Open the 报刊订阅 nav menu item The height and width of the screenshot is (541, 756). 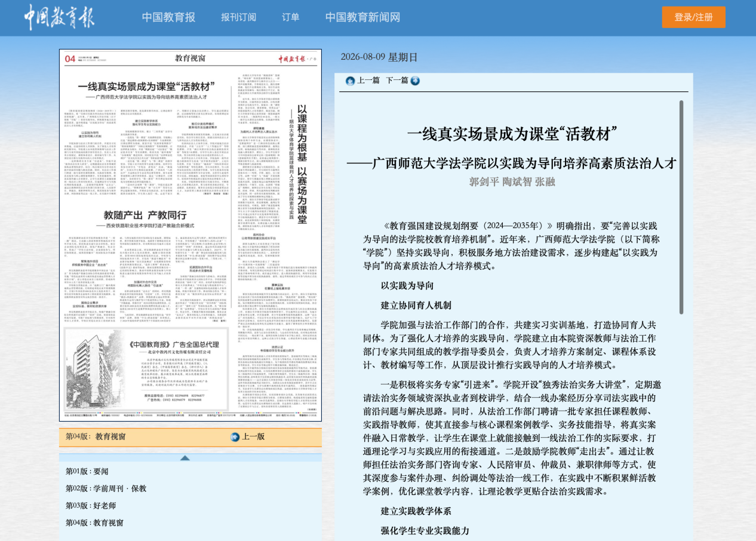click(x=238, y=17)
